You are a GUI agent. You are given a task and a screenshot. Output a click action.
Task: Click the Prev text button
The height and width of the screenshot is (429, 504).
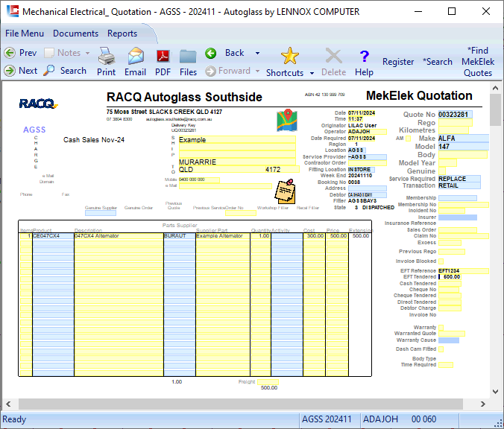pos(28,53)
